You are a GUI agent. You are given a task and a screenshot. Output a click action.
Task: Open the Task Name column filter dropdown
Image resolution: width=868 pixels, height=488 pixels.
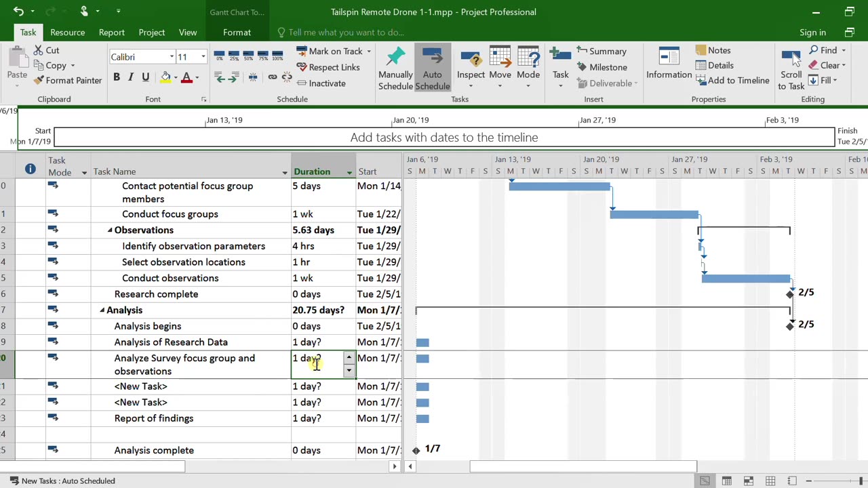click(x=285, y=172)
